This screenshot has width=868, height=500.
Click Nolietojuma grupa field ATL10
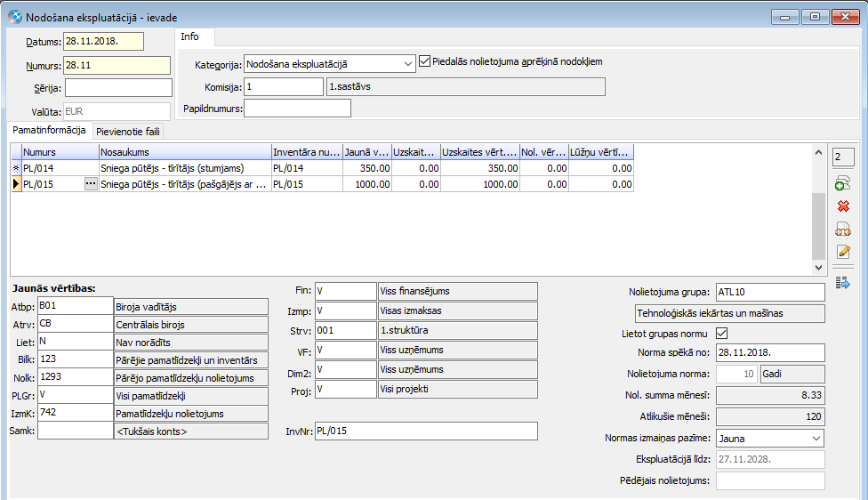click(x=770, y=293)
